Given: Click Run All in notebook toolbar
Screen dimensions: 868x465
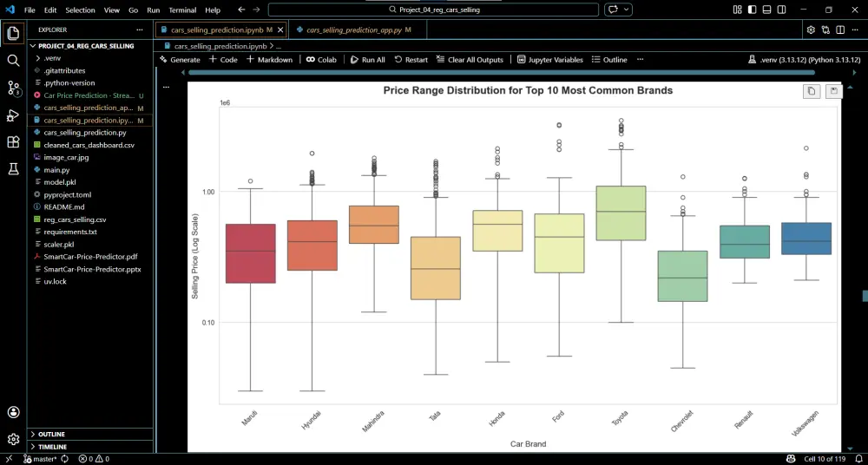Looking at the screenshot, I should click(367, 59).
